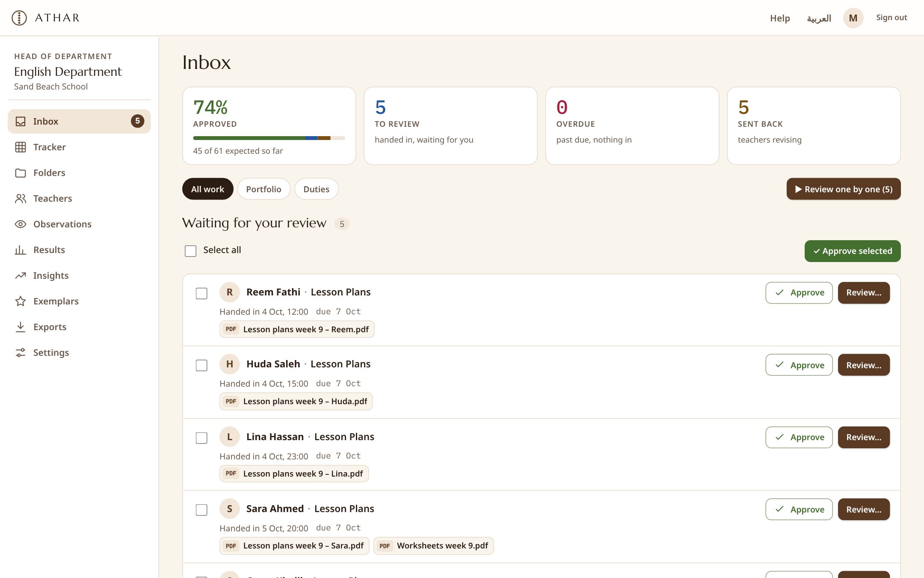This screenshot has height=578, width=924.
Task: Open Results via its bar chart icon
Action: pyautogui.click(x=21, y=250)
